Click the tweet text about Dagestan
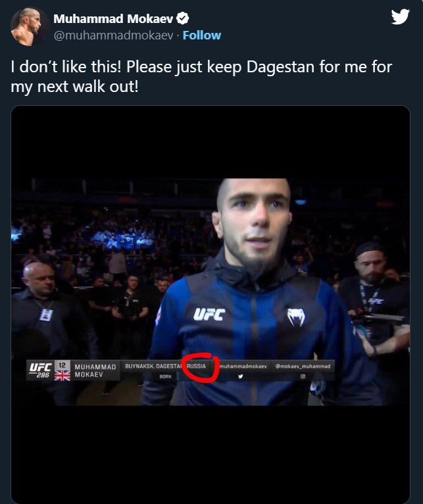 (x=201, y=76)
